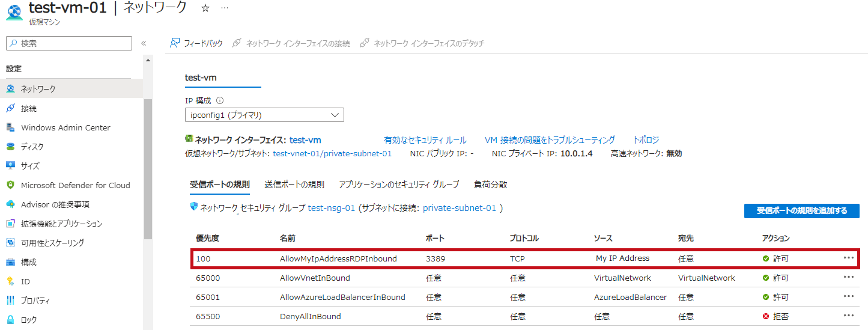This screenshot has width=868, height=330.
Task: Click the IP 構成 info icon
Action: (220, 100)
